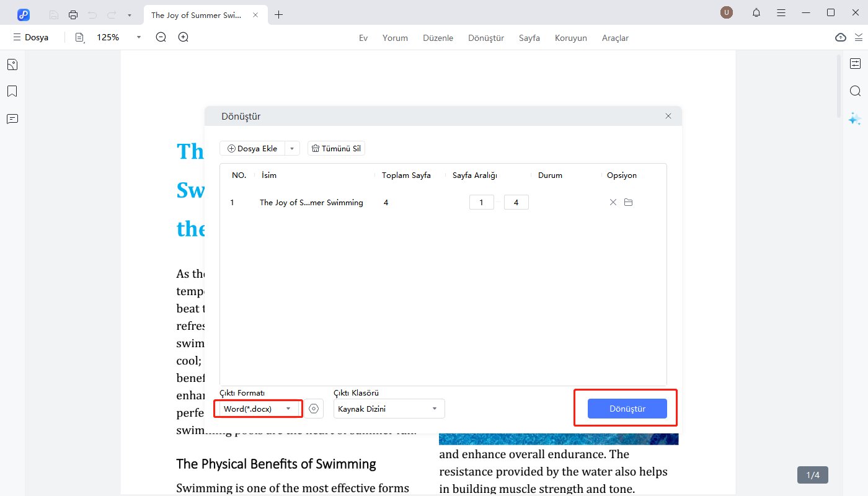This screenshot has width=868, height=496.
Task: Open the page thumbnails panel icon
Action: [x=12, y=64]
